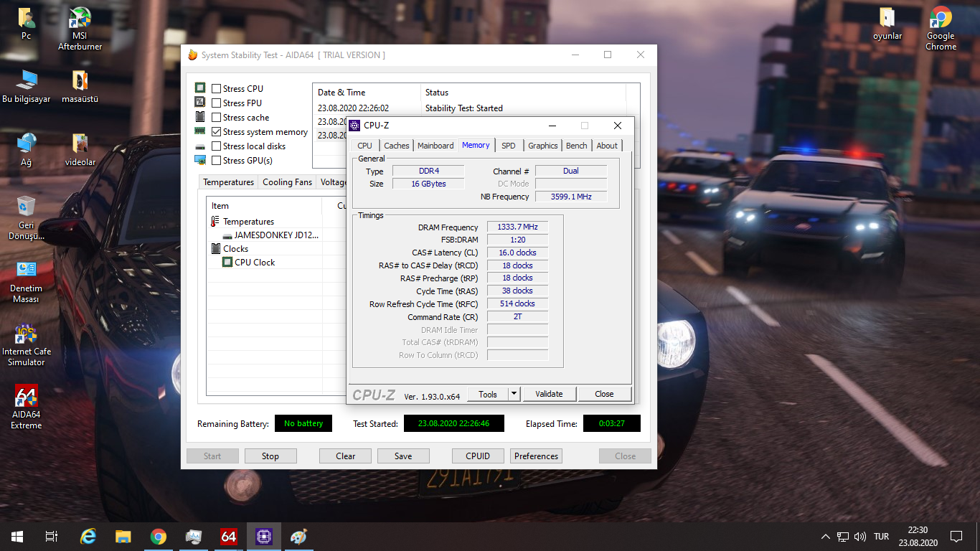Enable Stress cache checkbox
Image resolution: width=980 pixels, height=551 pixels.
[216, 118]
